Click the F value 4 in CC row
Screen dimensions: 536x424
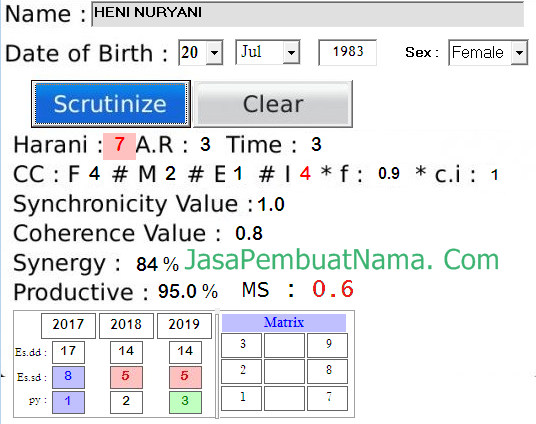coord(94,174)
